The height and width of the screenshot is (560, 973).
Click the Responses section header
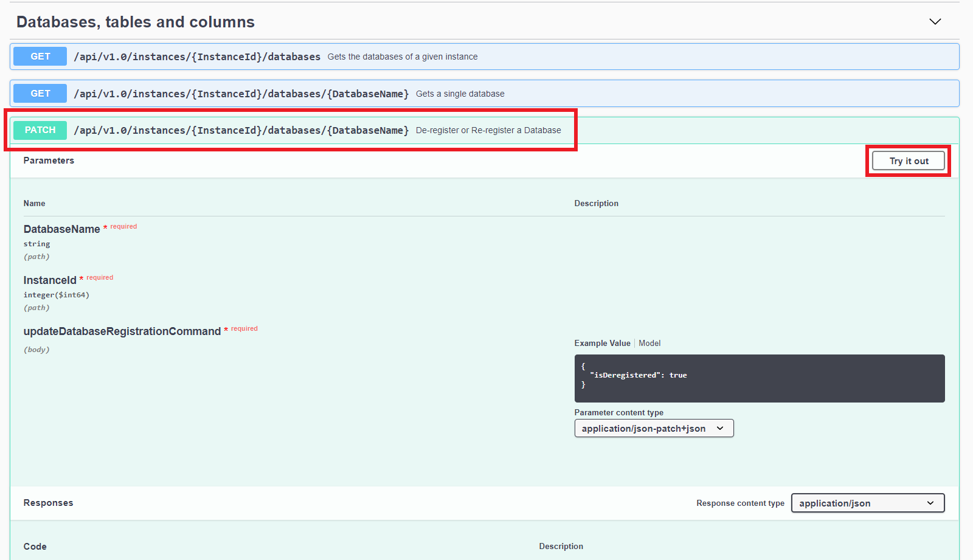[x=48, y=503]
